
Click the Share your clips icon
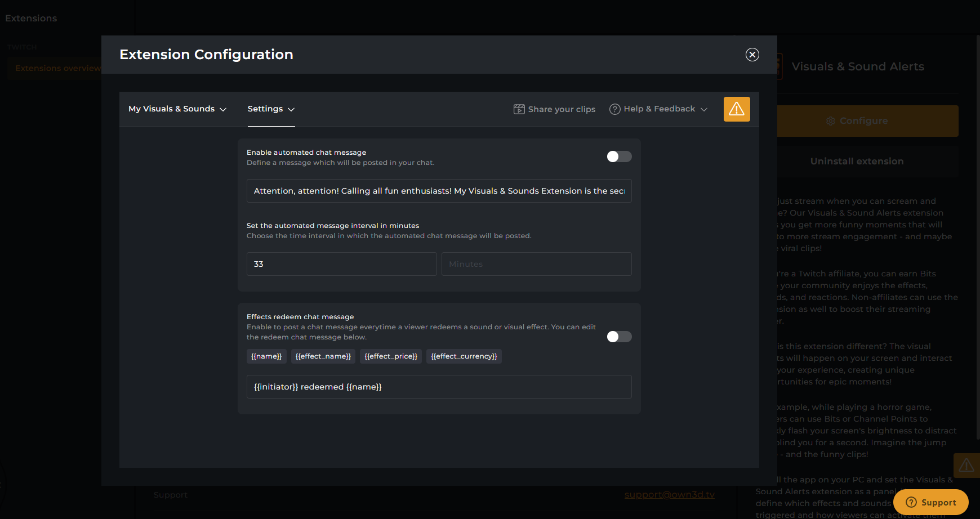coord(519,109)
